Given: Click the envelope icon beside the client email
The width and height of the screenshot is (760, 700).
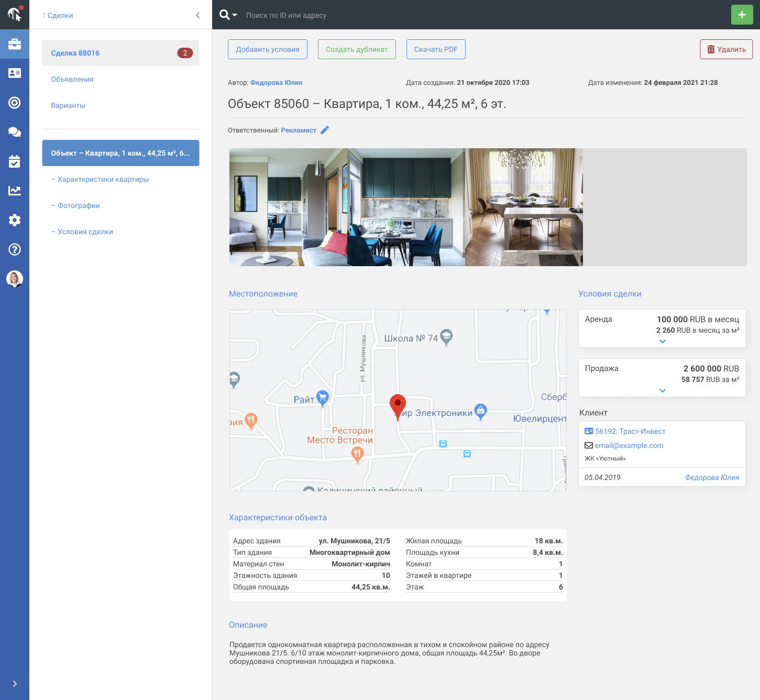Looking at the screenshot, I should pos(589,445).
